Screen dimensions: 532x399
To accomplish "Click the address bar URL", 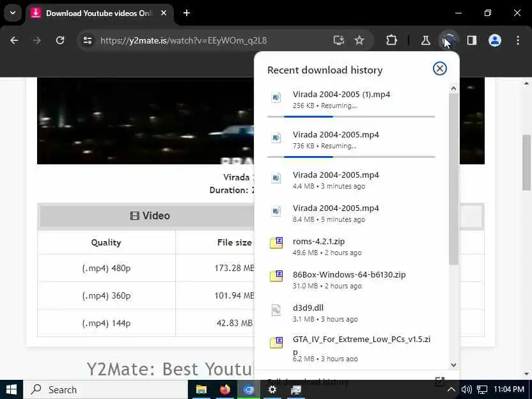I will pyautogui.click(x=184, y=41).
